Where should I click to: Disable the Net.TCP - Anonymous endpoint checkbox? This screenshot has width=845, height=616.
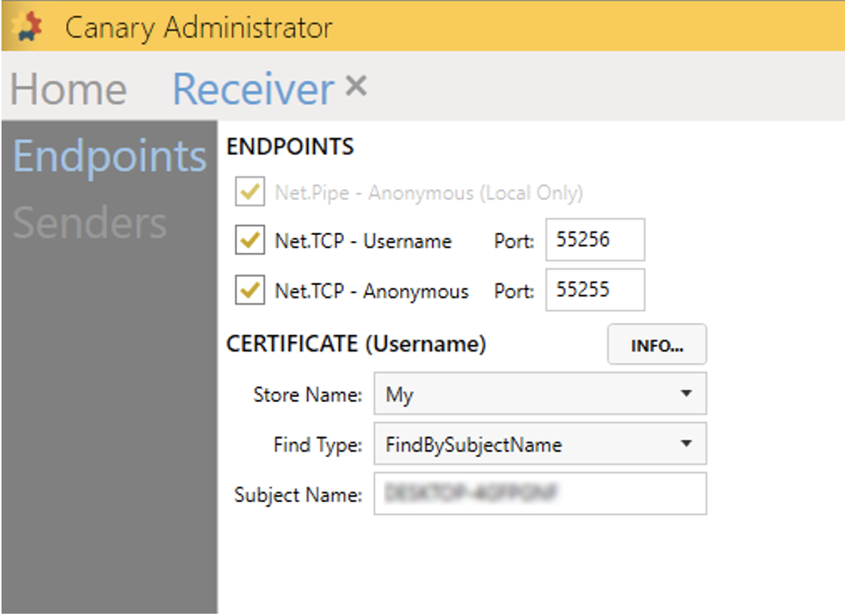tap(249, 291)
